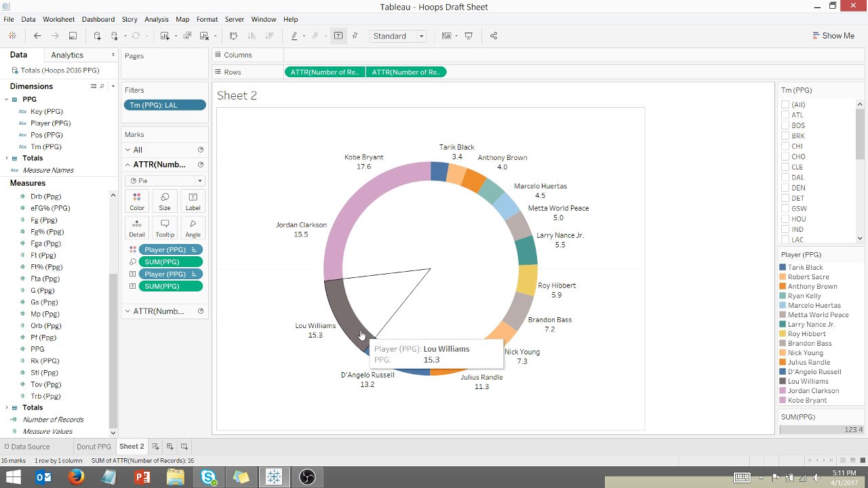Click the search magnifier in Dimensions header
Screen dimensions: 868x488
point(102,86)
